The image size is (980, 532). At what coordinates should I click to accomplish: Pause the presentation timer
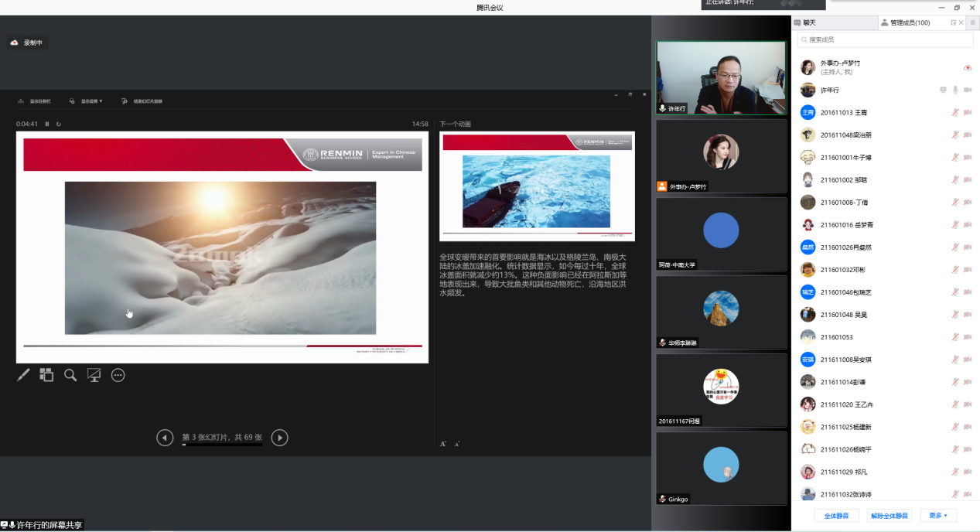tap(47, 124)
